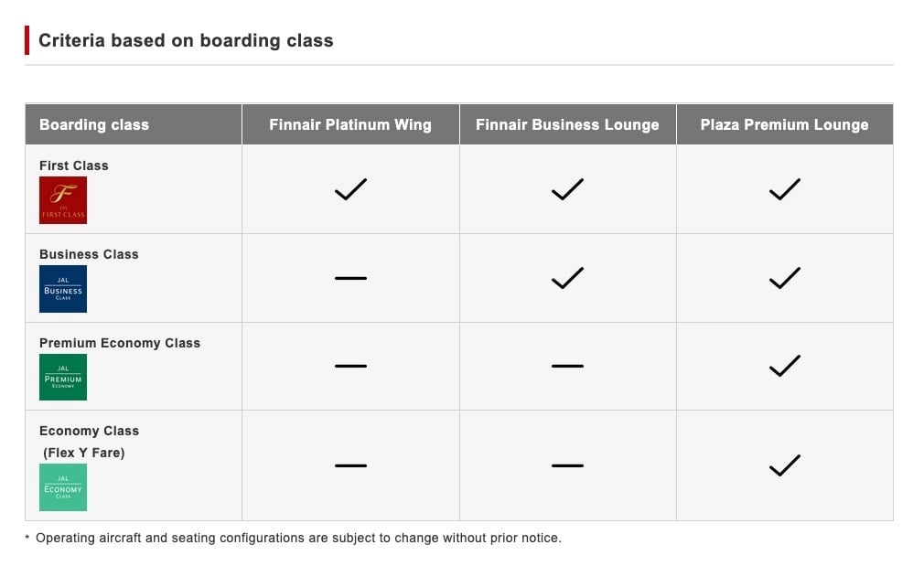Click Business Class dash under Finnair Platinum Wing
The image size is (924, 566).
(350, 278)
